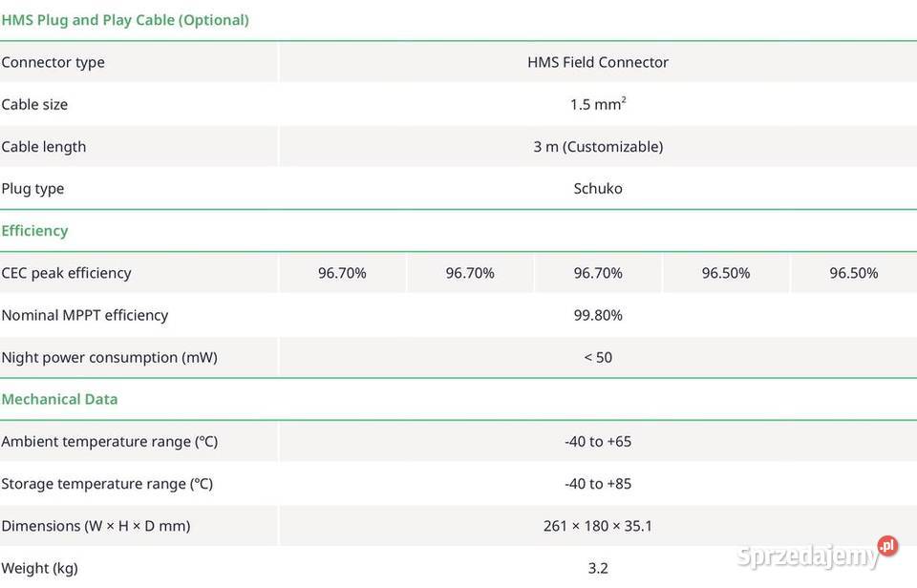
Task: Click the leftmost 96.70% efficiency cell
Action: (342, 273)
